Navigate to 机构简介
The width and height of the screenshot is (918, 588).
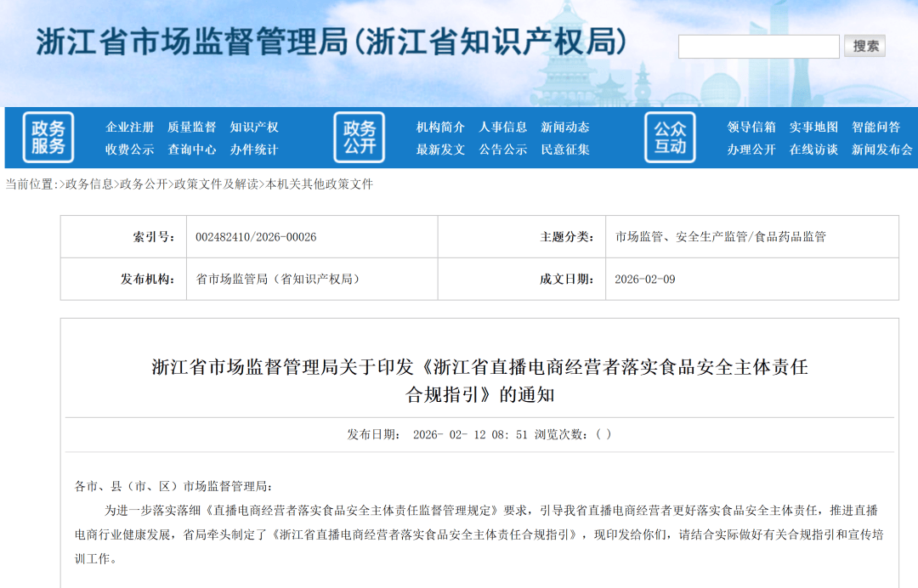[440, 127]
